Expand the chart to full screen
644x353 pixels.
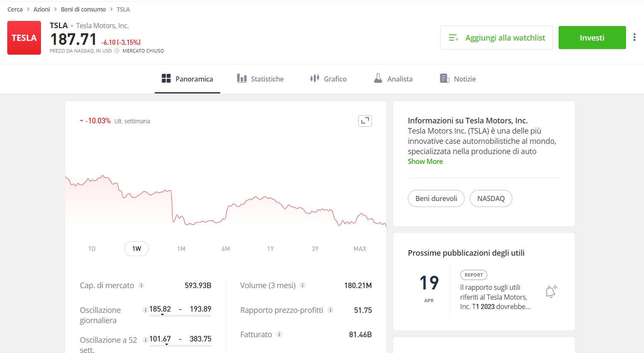click(365, 121)
